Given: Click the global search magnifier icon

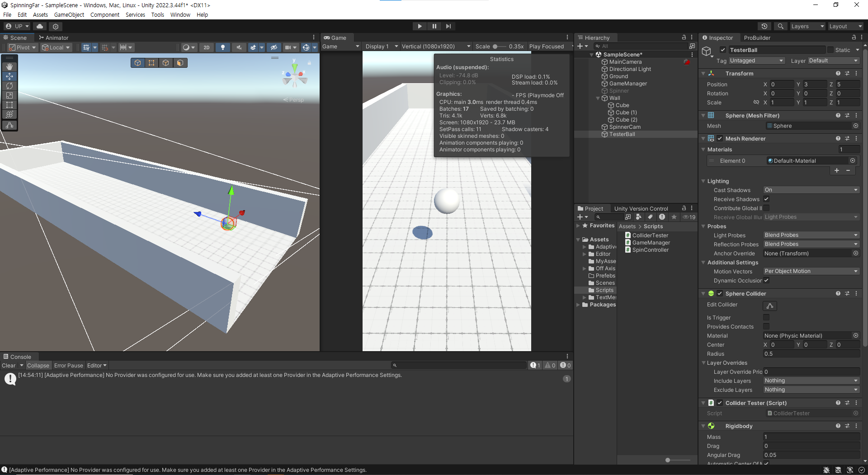Looking at the screenshot, I should 780,26.
